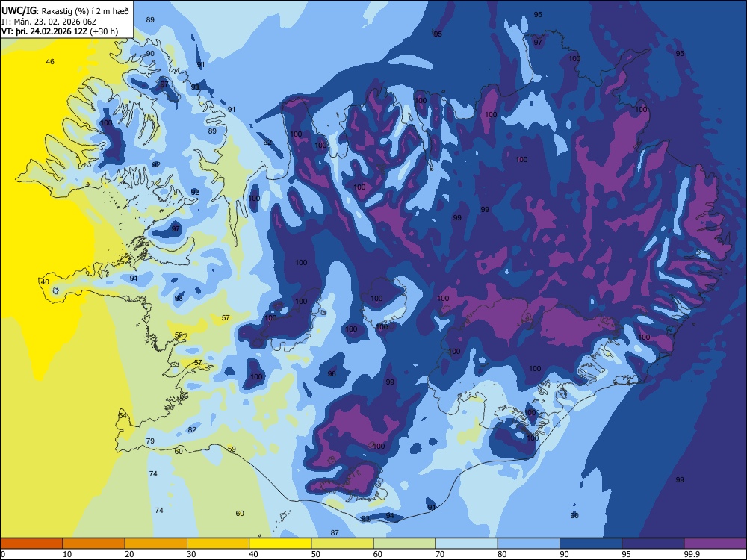Click the '79' humidity value on the map

click(x=150, y=441)
